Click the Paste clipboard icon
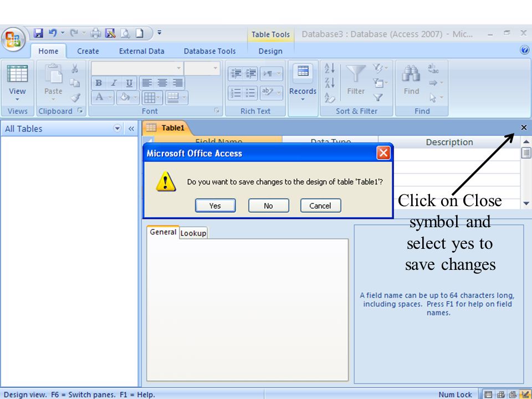532x399 pixels. (x=53, y=74)
